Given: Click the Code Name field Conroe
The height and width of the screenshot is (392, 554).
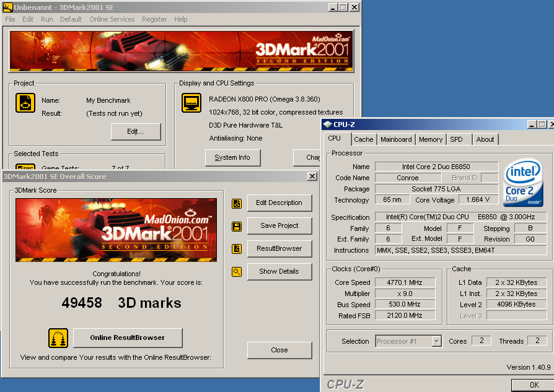Looking at the screenshot, I should click(408, 178).
